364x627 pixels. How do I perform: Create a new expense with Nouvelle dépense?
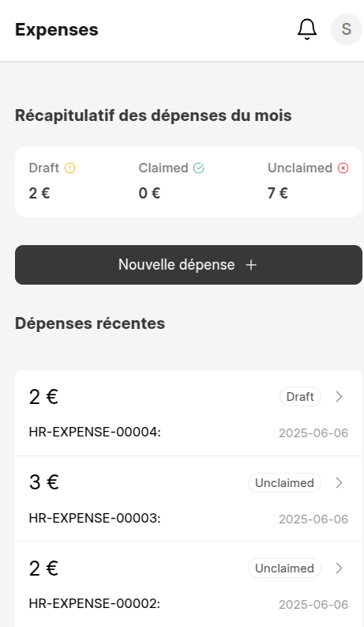189,265
